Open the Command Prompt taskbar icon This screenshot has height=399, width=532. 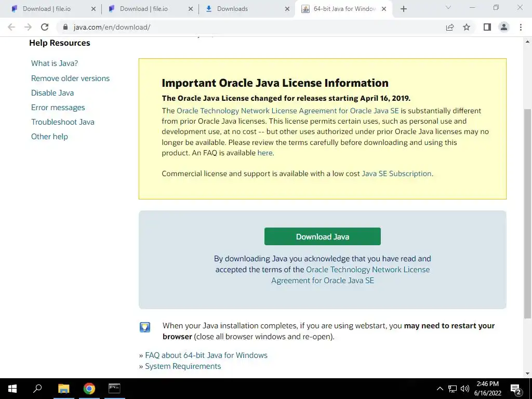[114, 389]
